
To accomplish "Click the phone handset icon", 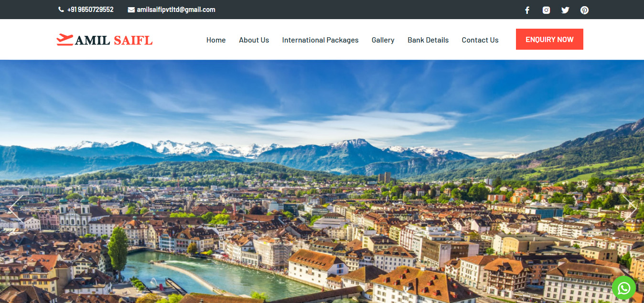I will 61,10.
